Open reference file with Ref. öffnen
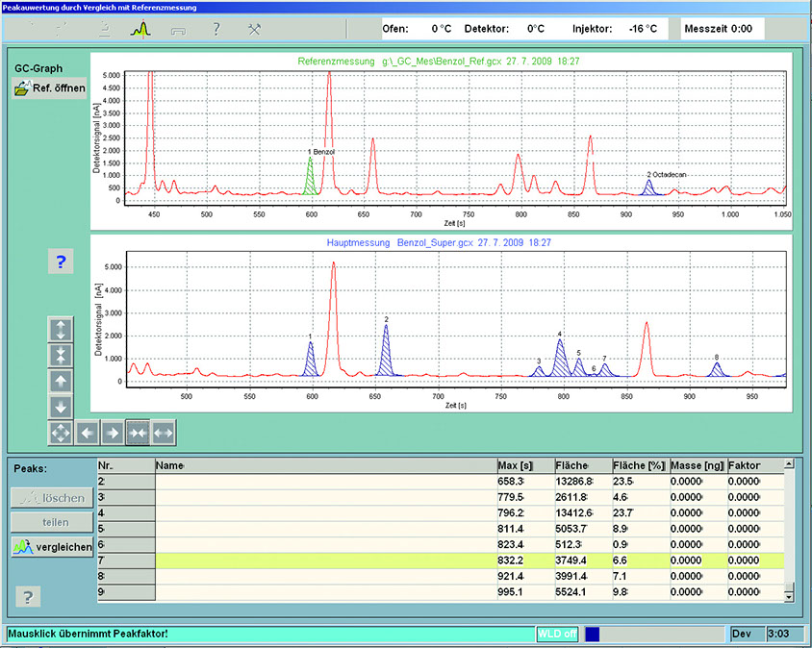Screen dimensions: 812x648 pyautogui.click(x=51, y=89)
